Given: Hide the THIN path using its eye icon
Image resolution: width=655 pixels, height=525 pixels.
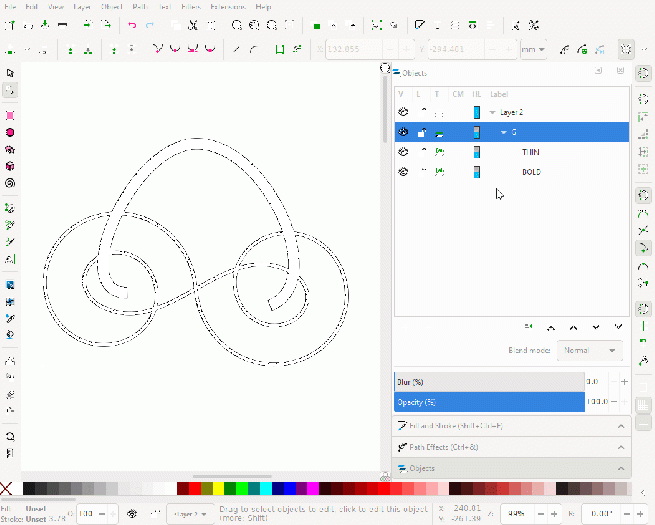Looking at the screenshot, I should [404, 152].
